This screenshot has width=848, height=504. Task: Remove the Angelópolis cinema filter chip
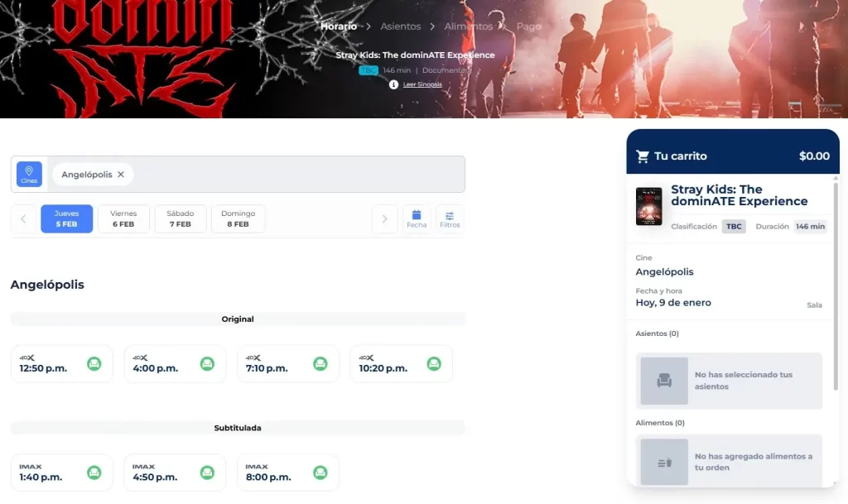[x=121, y=175]
